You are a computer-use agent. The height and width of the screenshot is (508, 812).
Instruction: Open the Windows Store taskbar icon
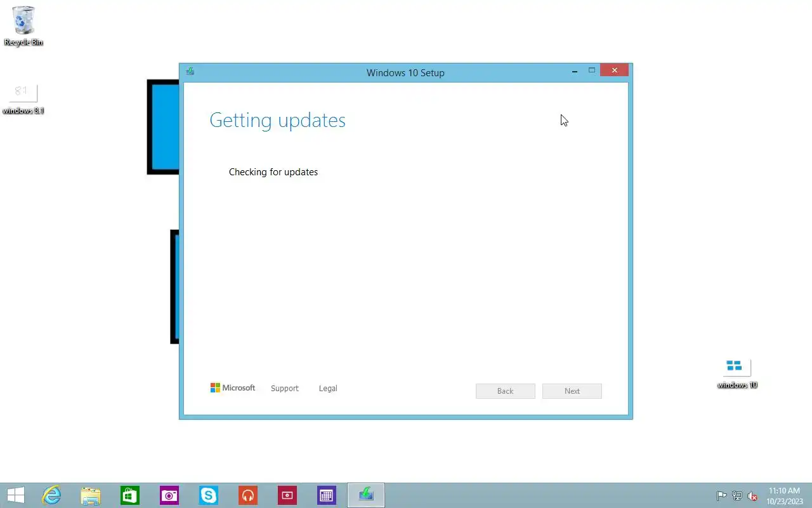130,495
